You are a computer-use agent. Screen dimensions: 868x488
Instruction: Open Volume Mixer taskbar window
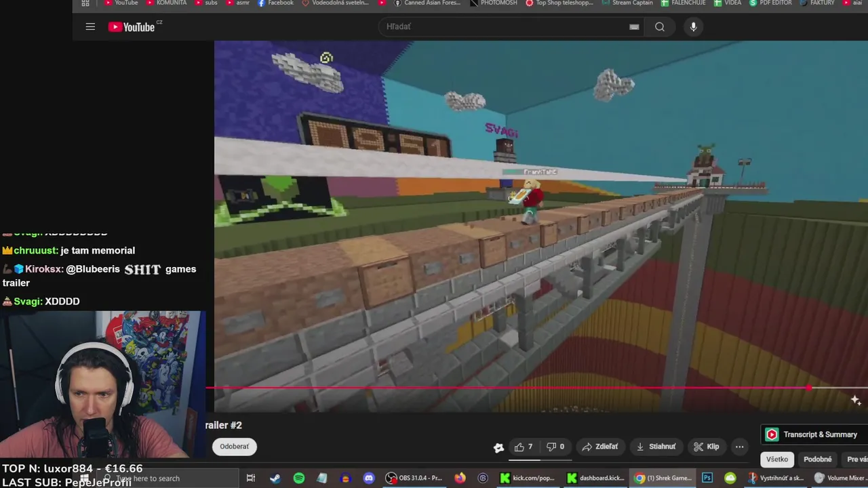click(x=841, y=478)
